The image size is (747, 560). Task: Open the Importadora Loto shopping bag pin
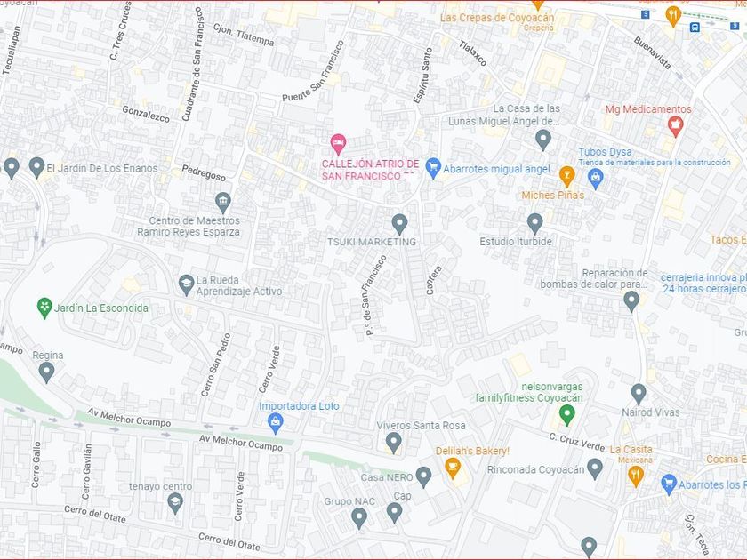tap(276, 423)
